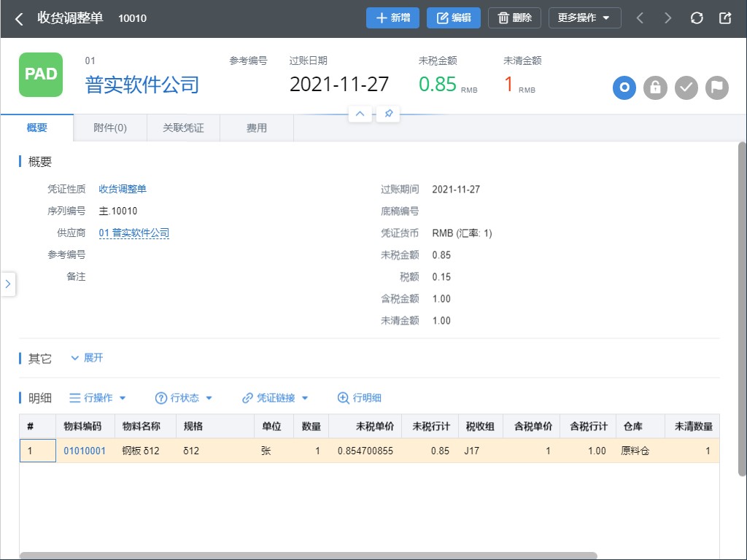
Task: Click the 主.10010 serial number value
Action: pos(118,211)
